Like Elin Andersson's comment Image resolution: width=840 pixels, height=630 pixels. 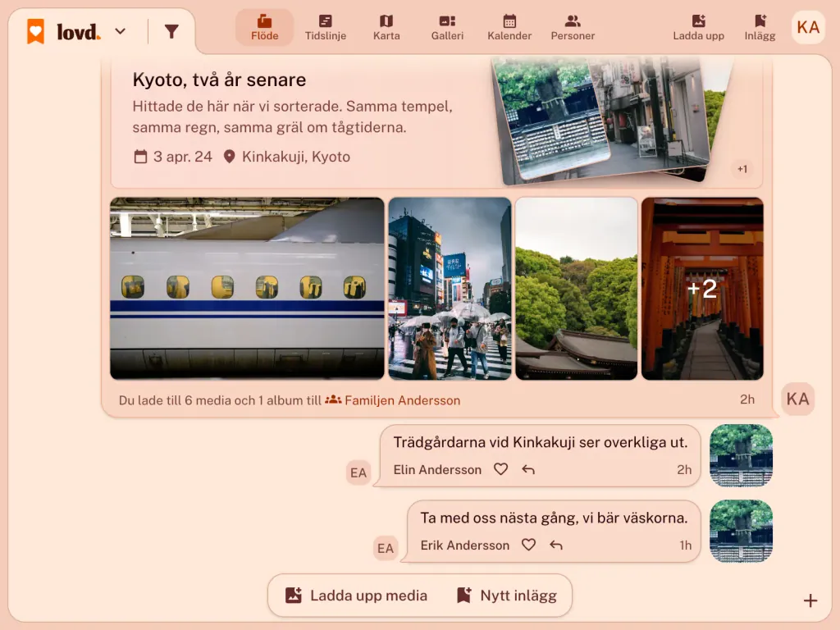501,469
